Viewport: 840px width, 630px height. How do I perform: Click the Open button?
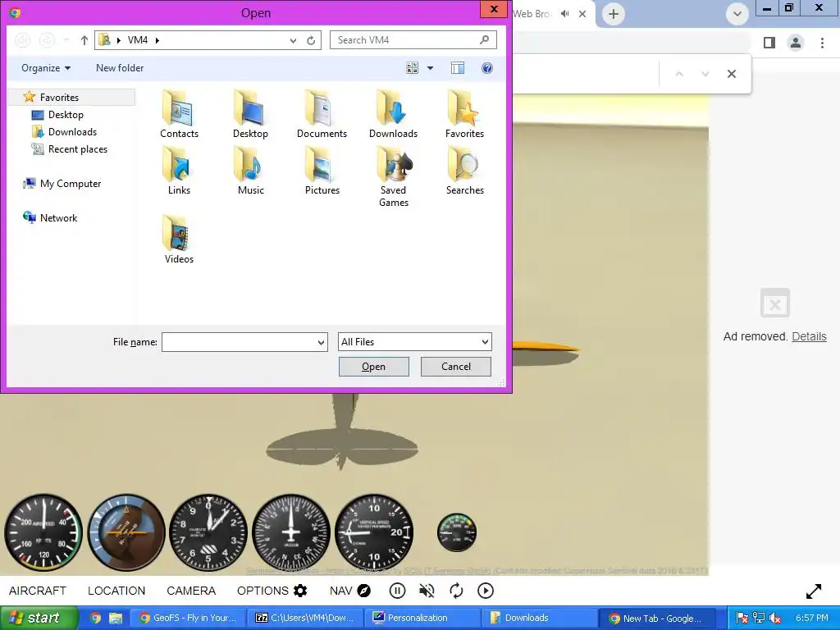[x=374, y=367]
